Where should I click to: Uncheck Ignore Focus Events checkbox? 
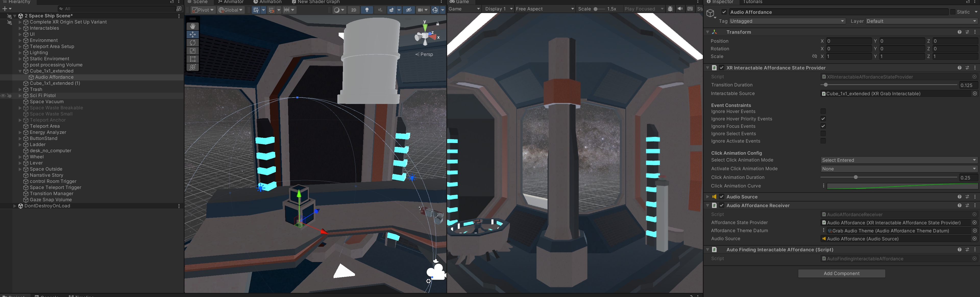coord(823,126)
